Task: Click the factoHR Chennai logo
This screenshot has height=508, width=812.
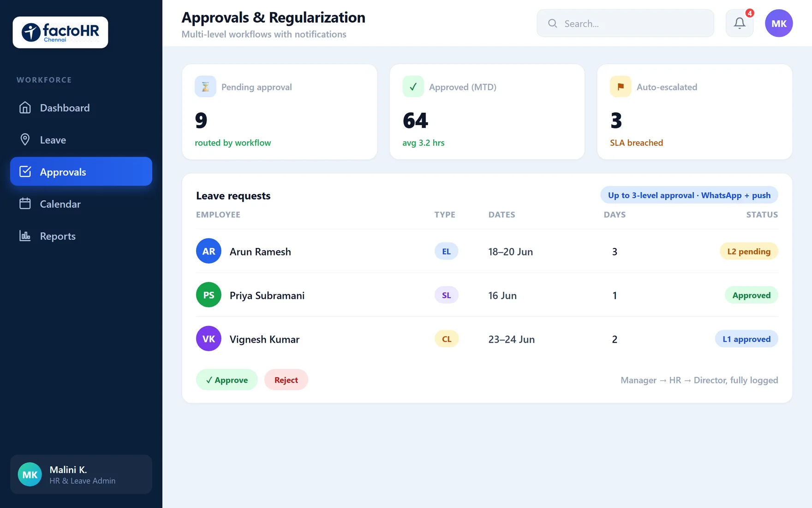Action: point(60,32)
